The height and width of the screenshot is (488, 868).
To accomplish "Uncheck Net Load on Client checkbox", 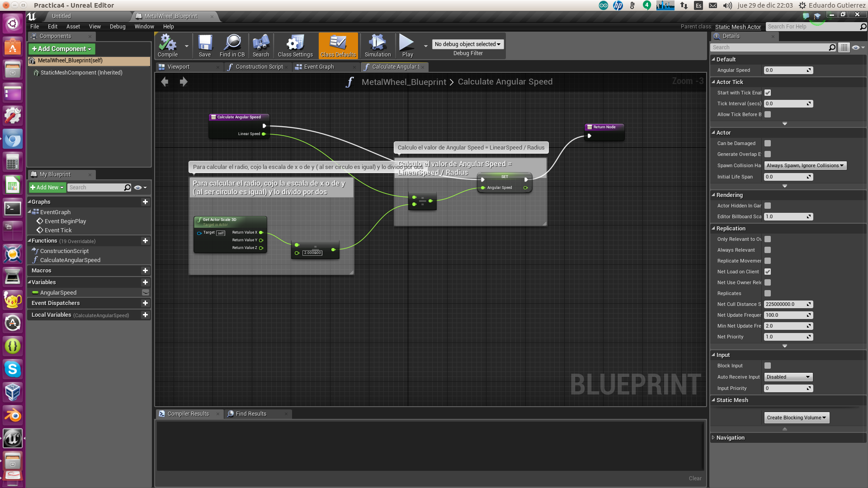I will pos(768,272).
